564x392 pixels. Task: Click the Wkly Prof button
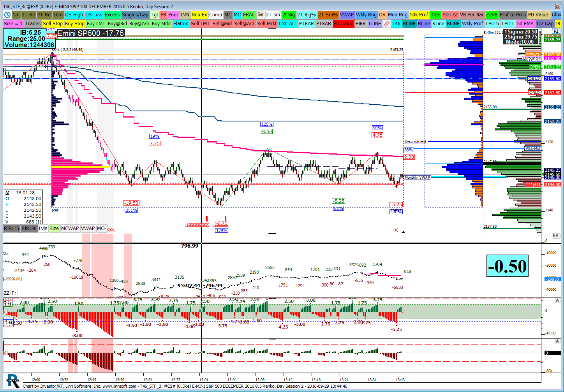[x=472, y=24]
